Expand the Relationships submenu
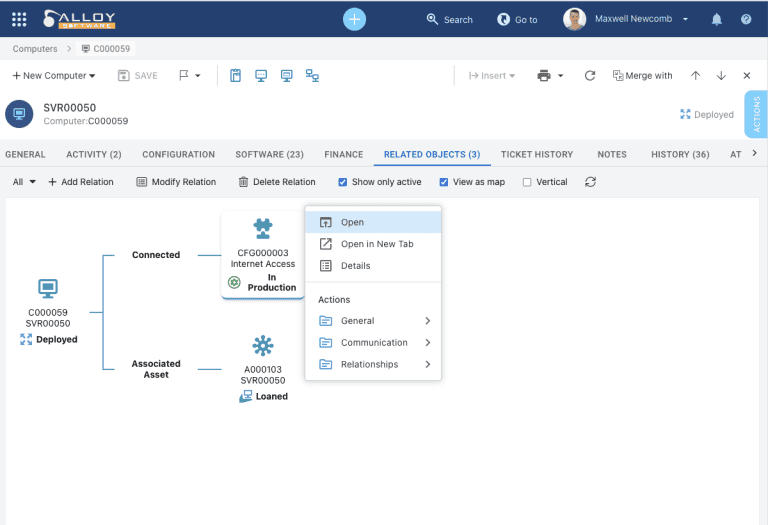 click(x=375, y=364)
